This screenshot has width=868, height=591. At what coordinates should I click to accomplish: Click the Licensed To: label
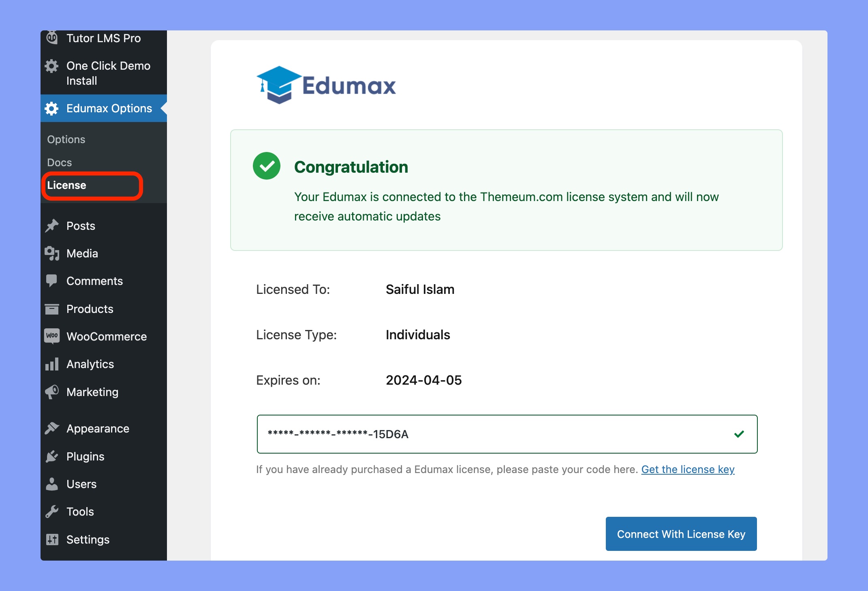point(293,289)
